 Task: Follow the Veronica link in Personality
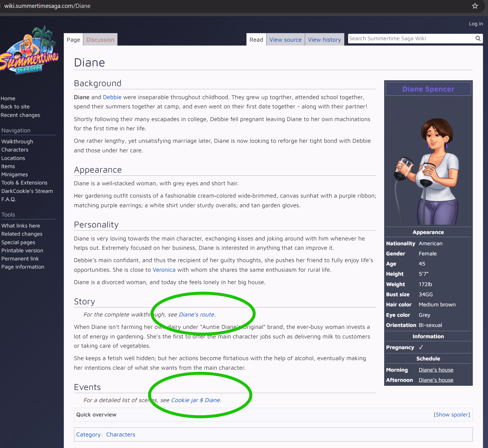(164, 270)
